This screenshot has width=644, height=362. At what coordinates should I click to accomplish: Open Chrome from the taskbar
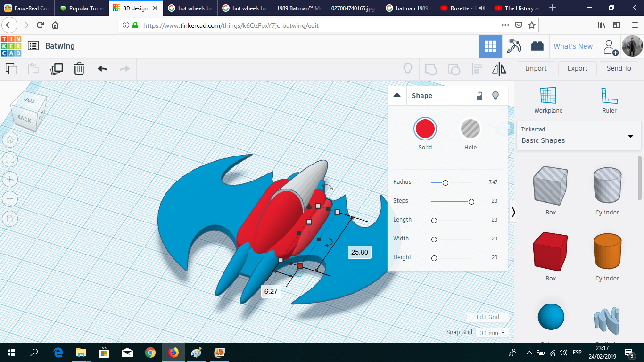click(x=150, y=353)
